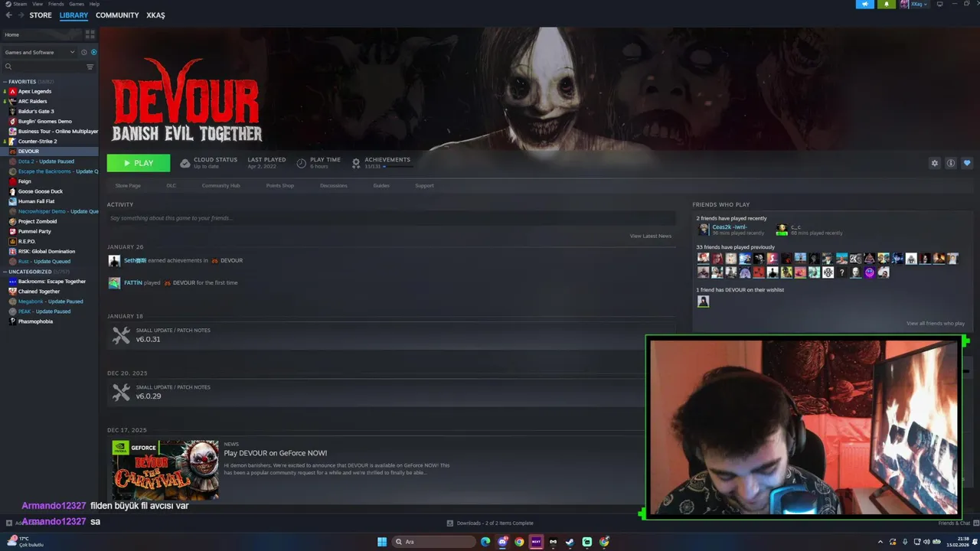The width and height of the screenshot is (980, 551).
Task: Open v6.0.31 patch notes wrench icon
Action: (x=121, y=335)
